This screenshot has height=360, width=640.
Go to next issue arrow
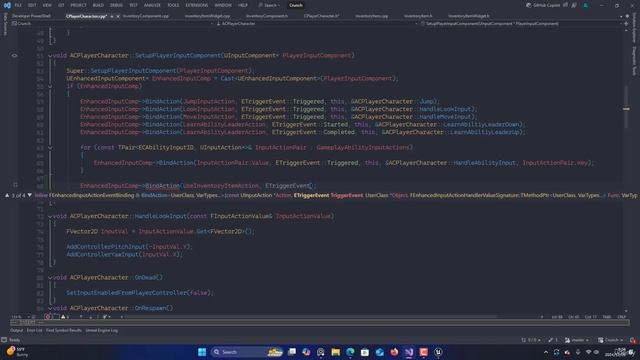click(x=91, y=317)
